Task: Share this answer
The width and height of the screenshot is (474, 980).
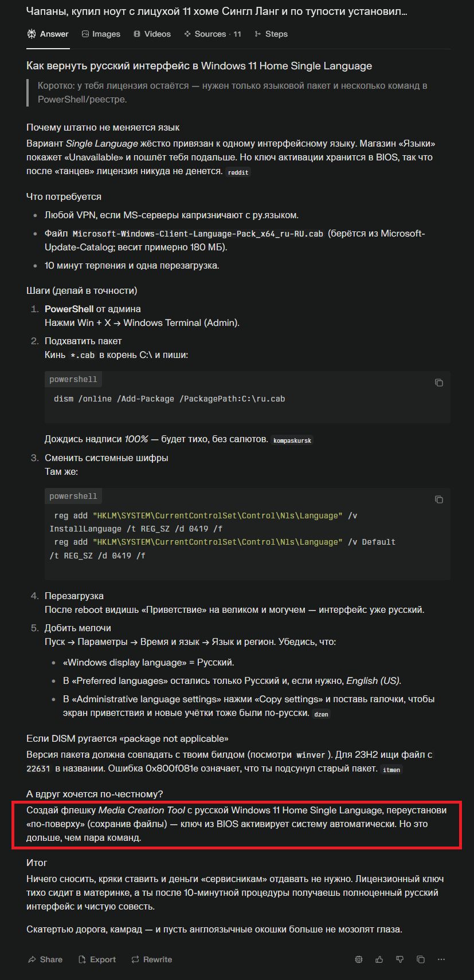Action: pos(45,959)
